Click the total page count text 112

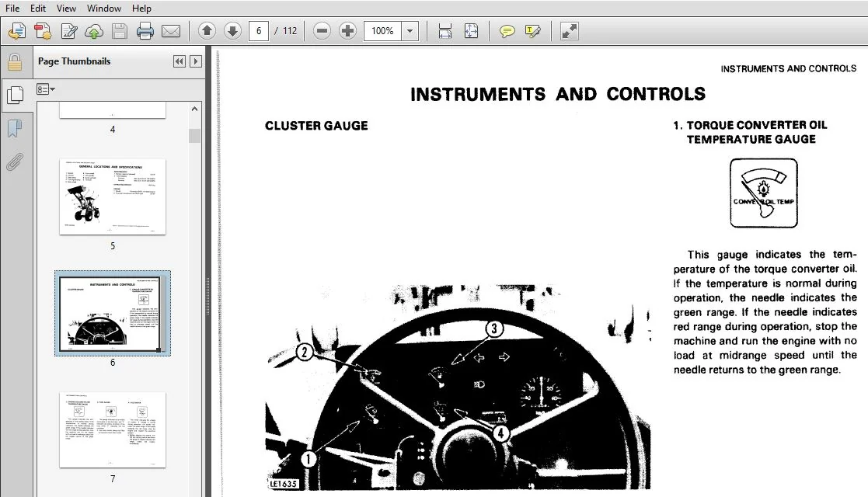pos(290,31)
